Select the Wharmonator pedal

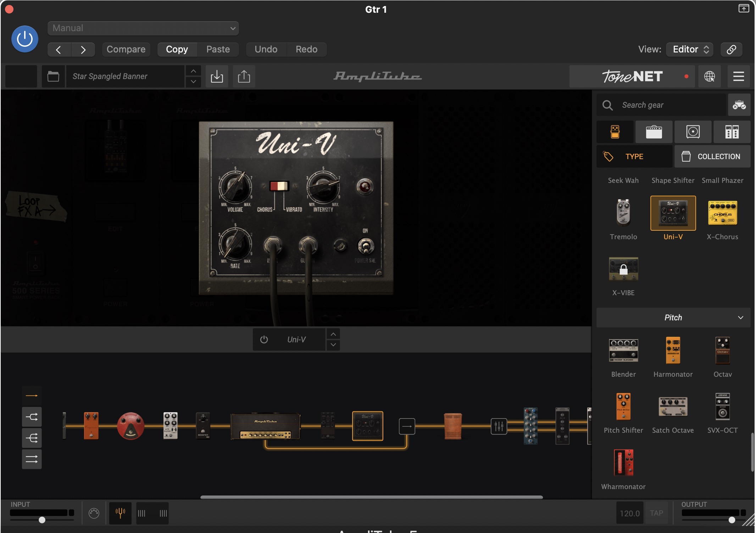tap(623, 462)
